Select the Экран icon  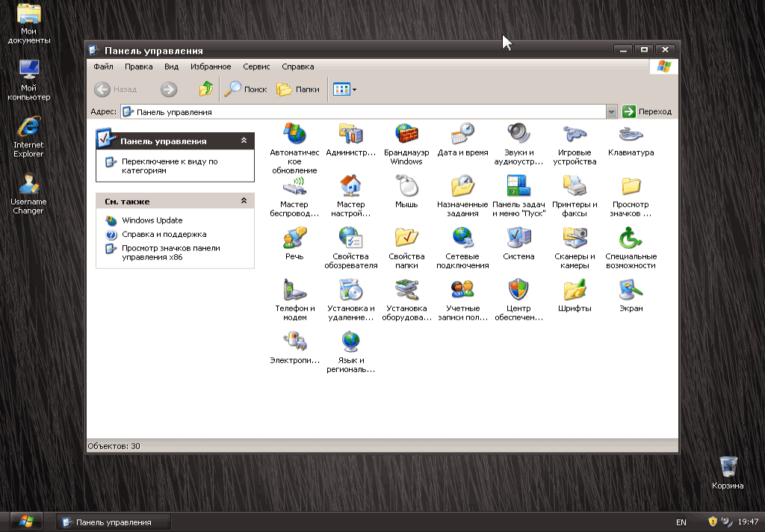point(631,289)
